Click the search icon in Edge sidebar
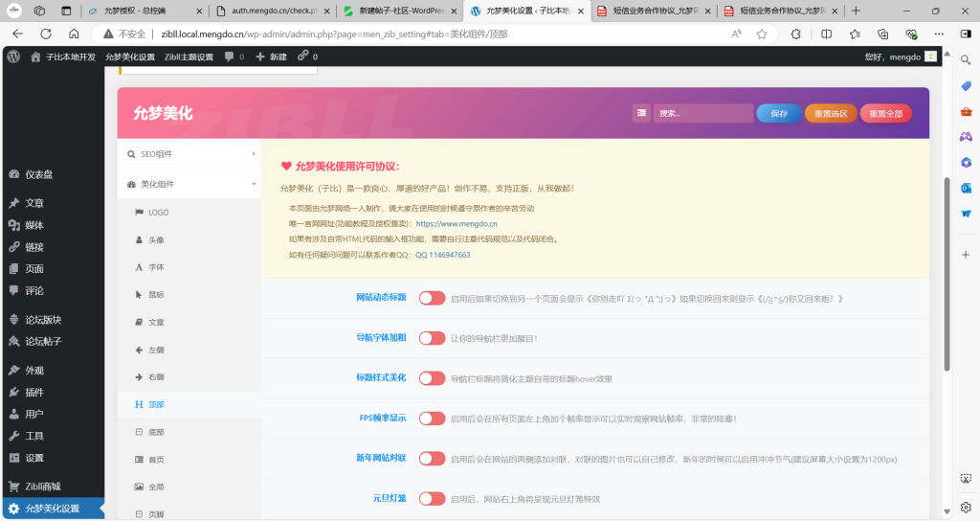Image resolution: width=980 pixels, height=521 pixels. pos(966,59)
